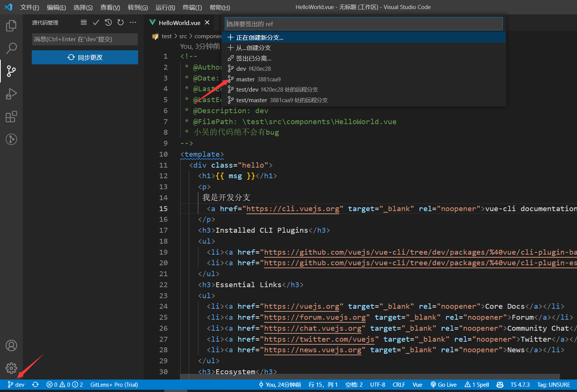Open the Selection menu
This screenshot has height=392, width=577.
[x=83, y=7]
